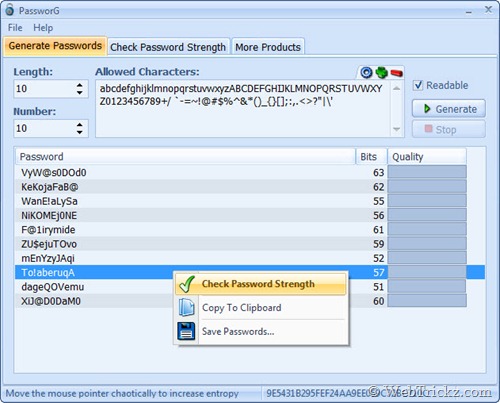This screenshot has width=500, height=403.
Task: Click the scroll up arrow in Allowed Characters
Action: click(x=396, y=88)
